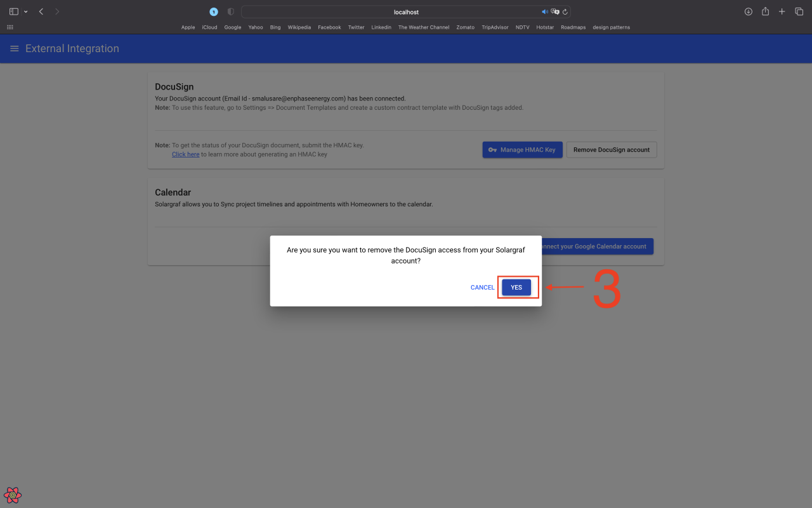Screen dimensions: 812x508
Task: Confirm DocuSign removal with YES
Action: point(516,287)
